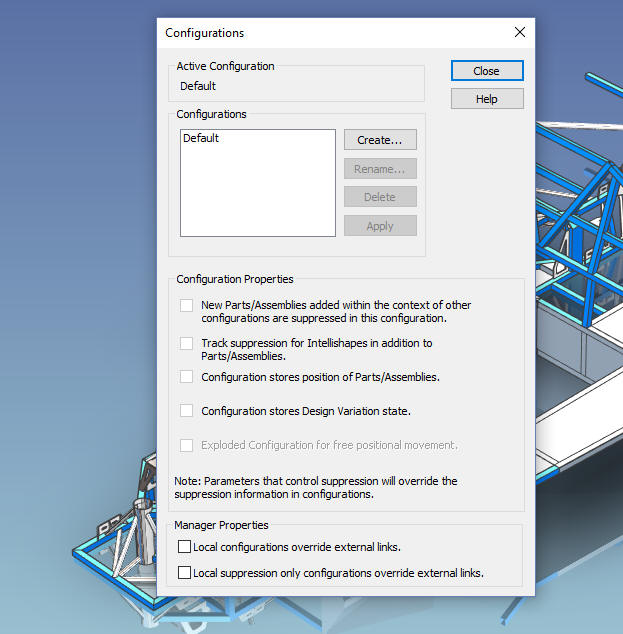Click the Create... button
This screenshot has height=634, width=623.
[380, 140]
